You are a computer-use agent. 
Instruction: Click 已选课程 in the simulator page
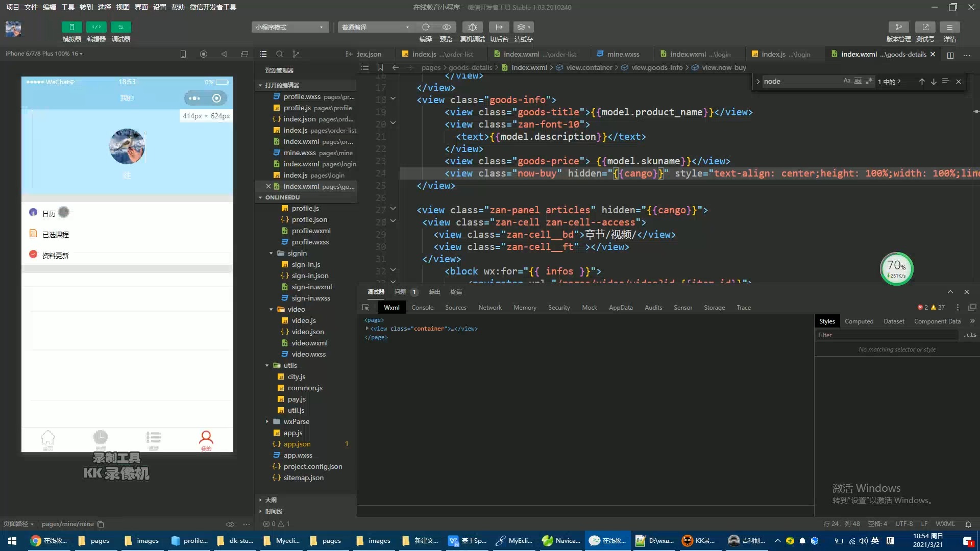click(56, 235)
